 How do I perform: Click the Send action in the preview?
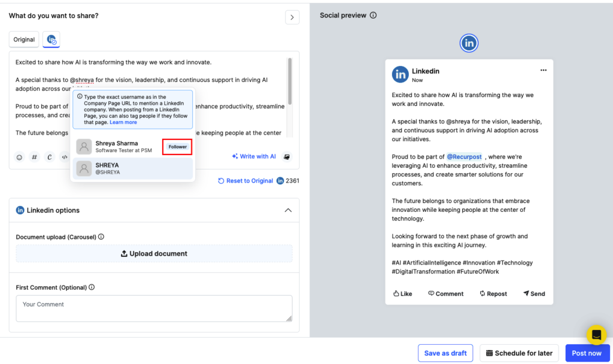coord(534,293)
